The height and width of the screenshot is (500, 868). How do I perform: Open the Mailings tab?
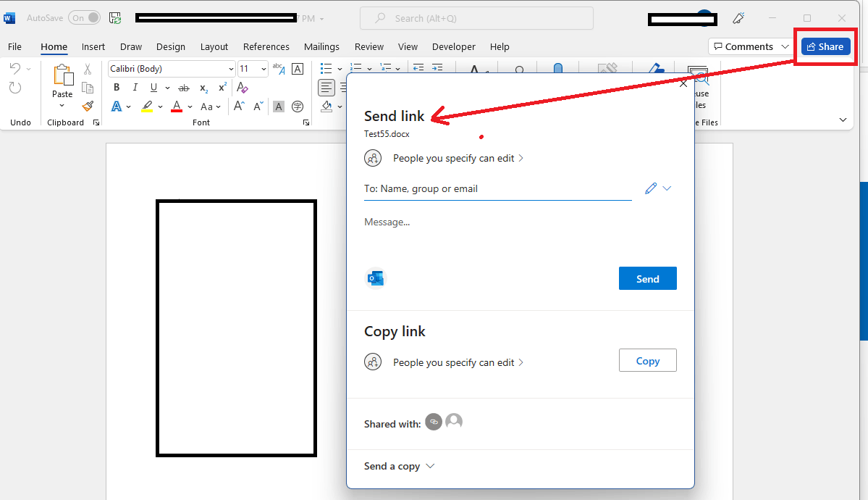coord(321,46)
